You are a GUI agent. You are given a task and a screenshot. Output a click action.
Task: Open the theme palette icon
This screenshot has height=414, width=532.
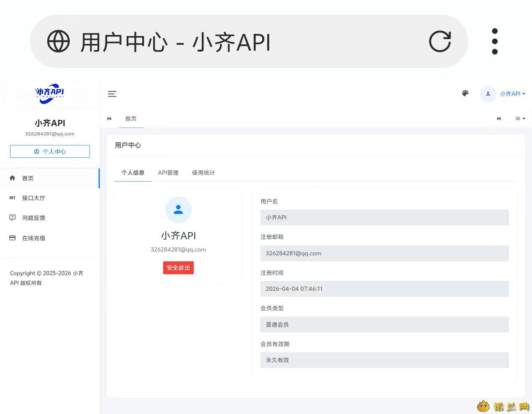[x=465, y=93]
